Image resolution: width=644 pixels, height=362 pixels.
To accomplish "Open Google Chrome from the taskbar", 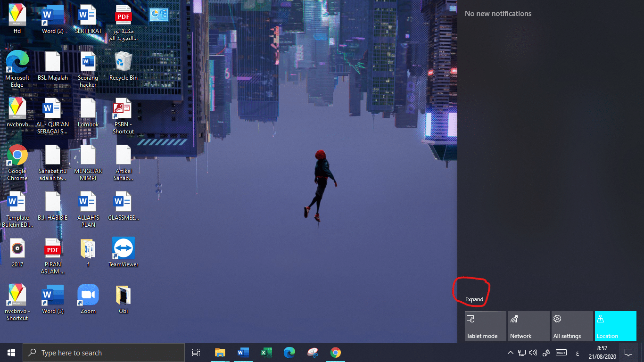I will point(335,353).
